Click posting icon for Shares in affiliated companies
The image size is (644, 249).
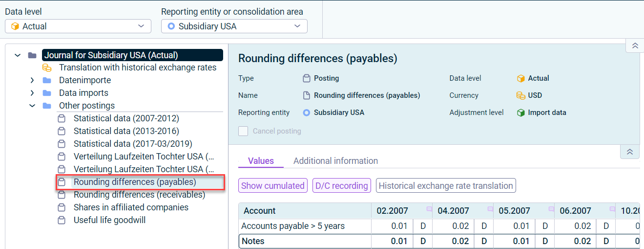point(62,207)
